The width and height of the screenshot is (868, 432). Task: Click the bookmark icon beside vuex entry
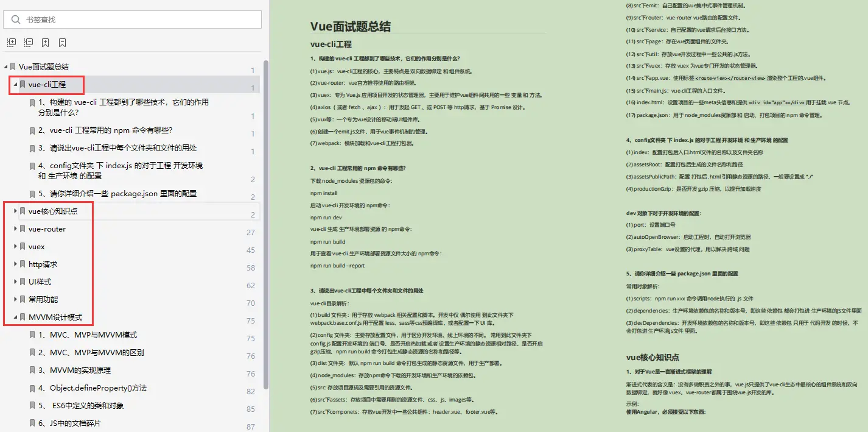[21, 247]
